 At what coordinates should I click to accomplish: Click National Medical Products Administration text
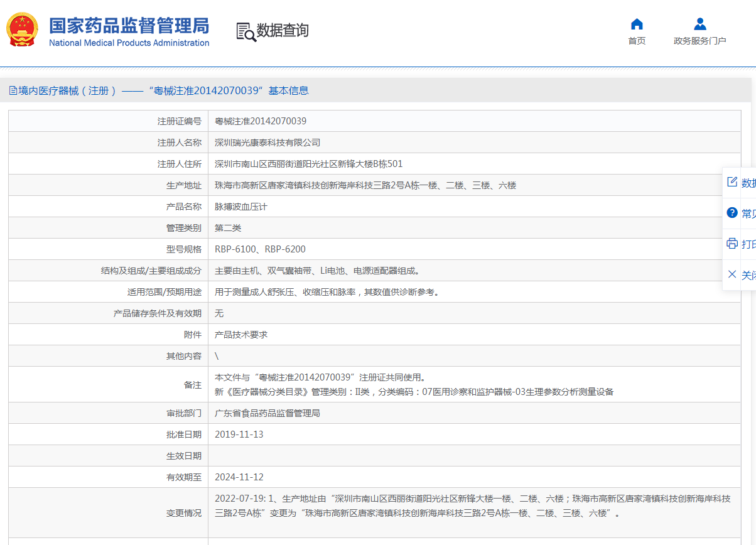129,43
